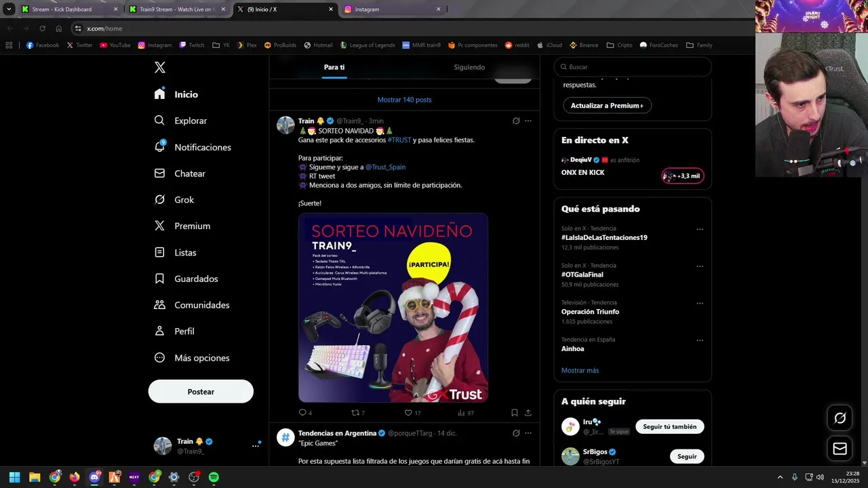This screenshot has width=868, height=488.
Task: Open Twitch bookmark in bookmarks bar
Action: 191,45
